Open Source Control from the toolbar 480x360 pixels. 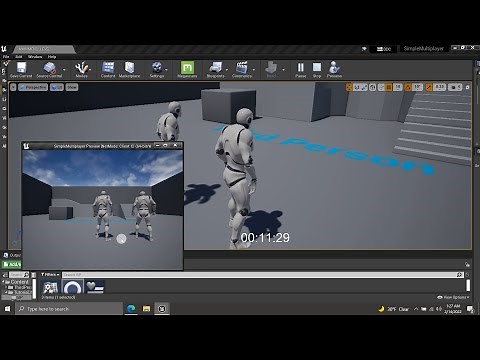coord(49,69)
